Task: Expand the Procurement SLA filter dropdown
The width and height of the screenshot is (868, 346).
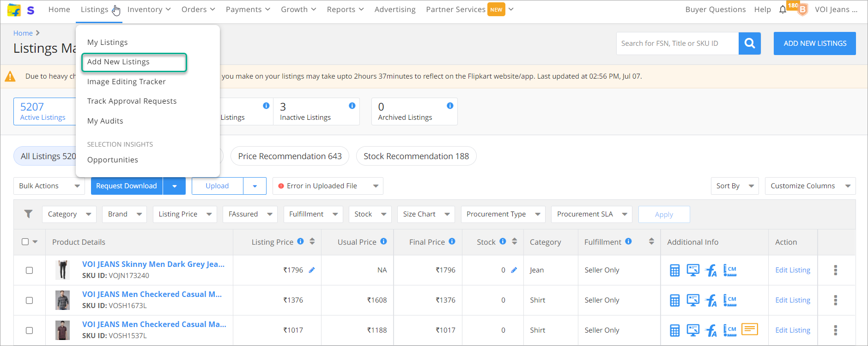Action: tap(592, 214)
